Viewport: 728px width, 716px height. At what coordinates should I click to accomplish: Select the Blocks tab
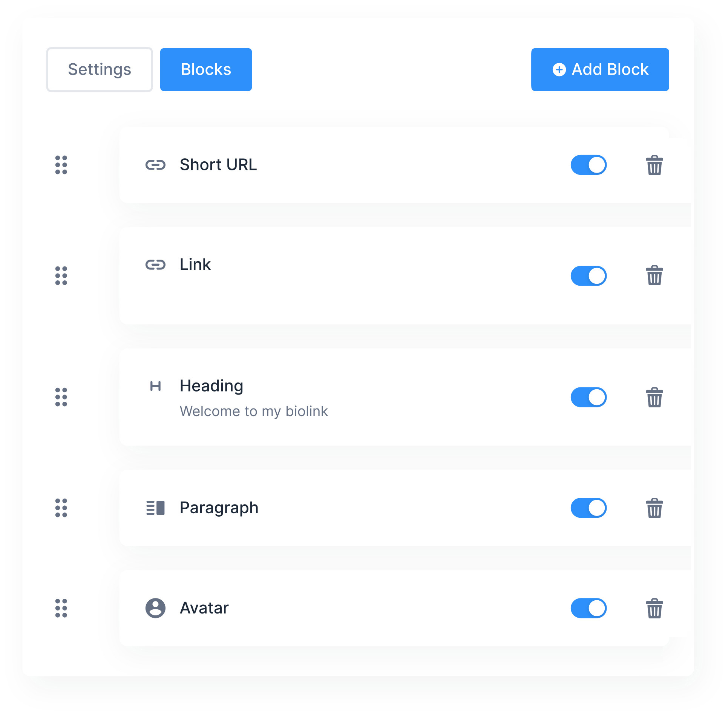click(x=206, y=70)
